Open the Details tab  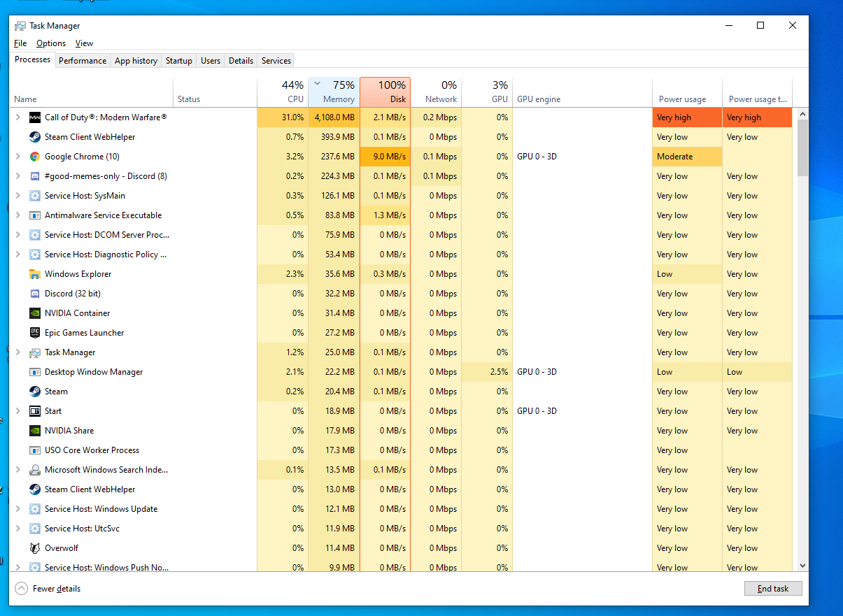click(x=241, y=61)
